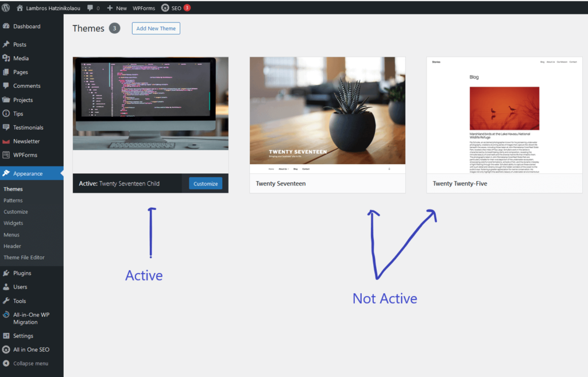
Task: Click the WordPress logo icon in admin bar
Action: click(6, 8)
